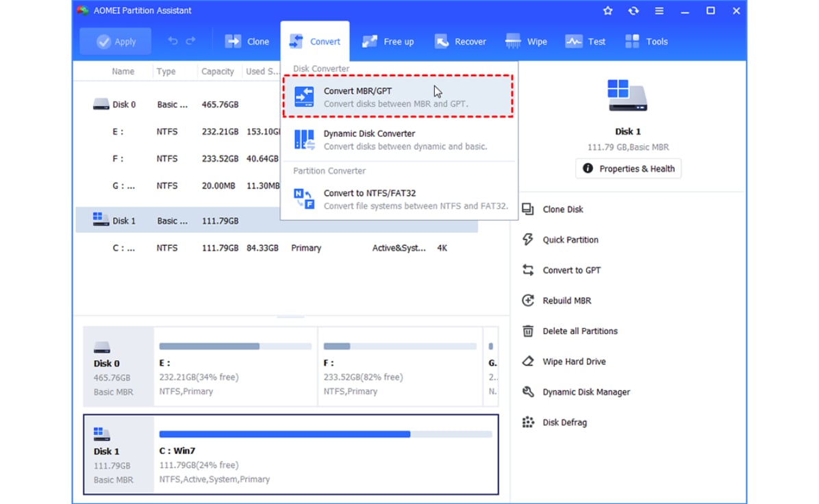819x504 pixels.
Task: Click the info icon on Properties & Health
Action: click(588, 168)
